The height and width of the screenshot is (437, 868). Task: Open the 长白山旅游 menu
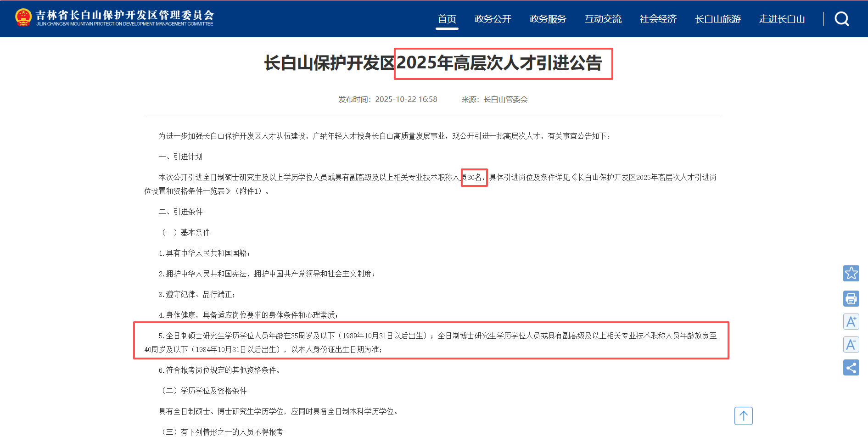(717, 19)
